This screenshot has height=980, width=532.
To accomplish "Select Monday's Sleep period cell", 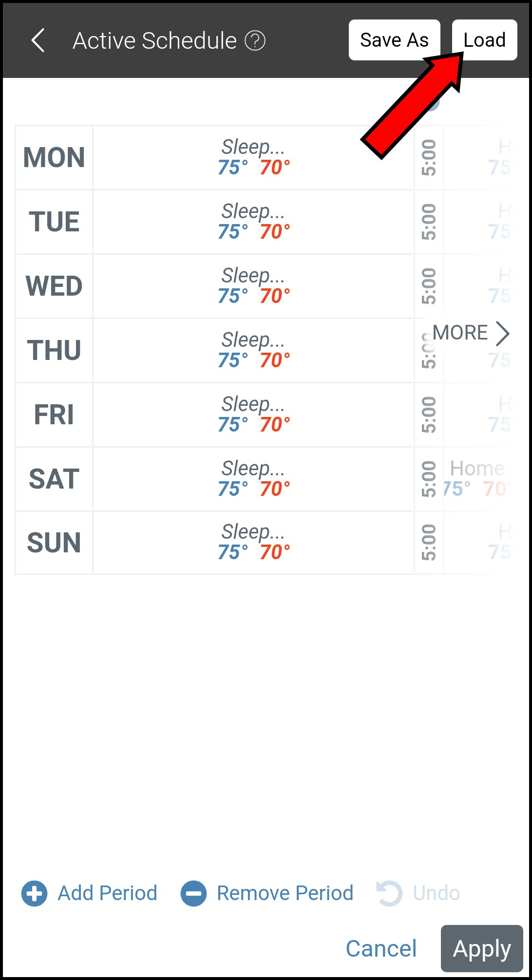I will [x=253, y=157].
